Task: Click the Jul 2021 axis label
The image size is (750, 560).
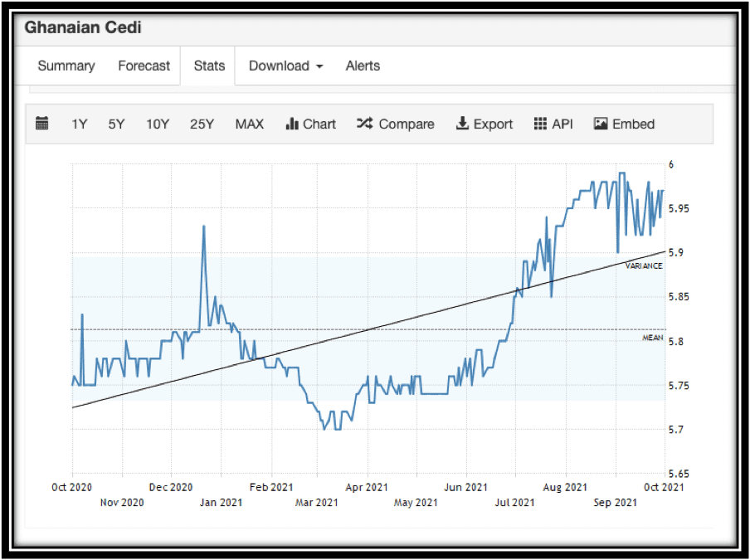Action: (x=514, y=503)
